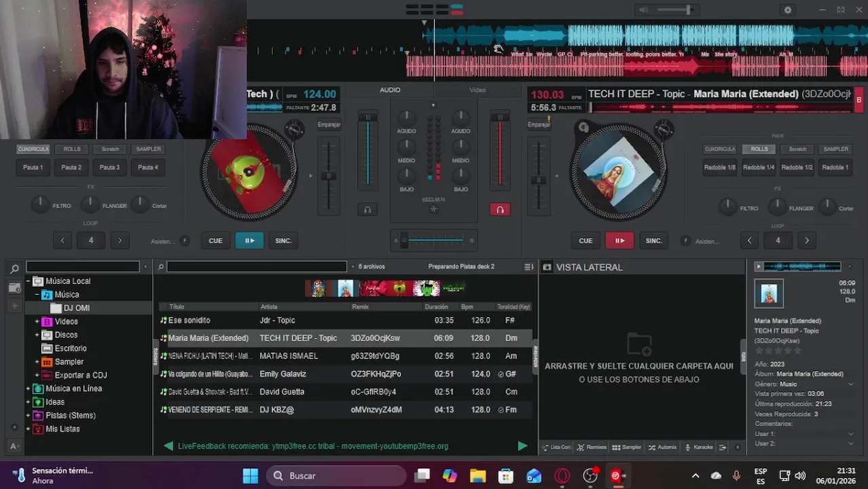
Task: Click the Mezclar FX icon in mixer
Action: 434,209
